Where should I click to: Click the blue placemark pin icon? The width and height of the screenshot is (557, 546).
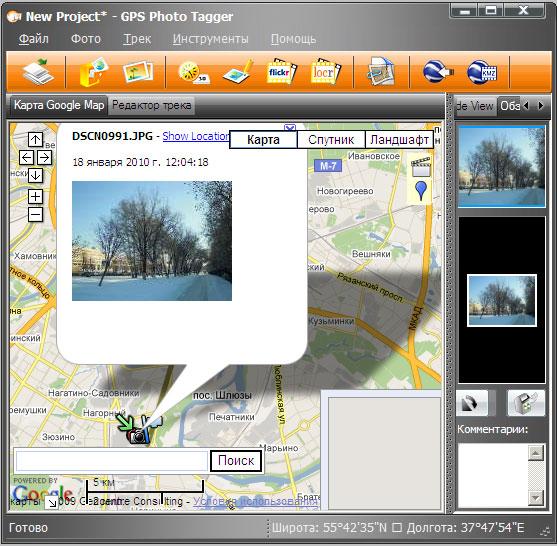point(421,190)
